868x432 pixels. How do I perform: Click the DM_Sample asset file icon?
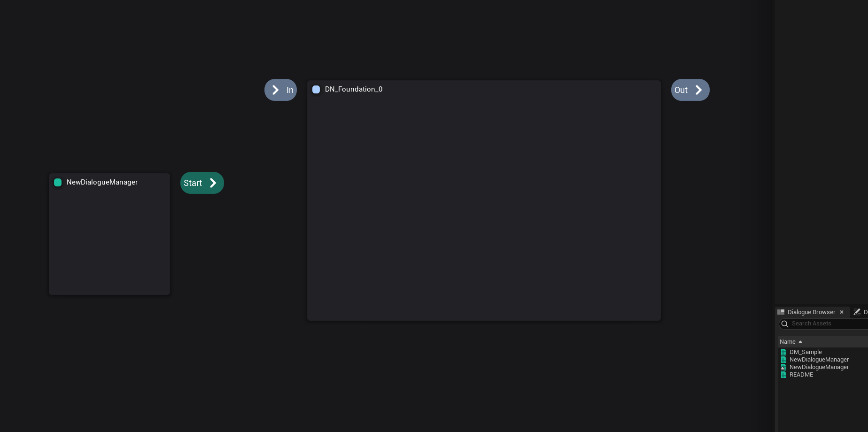click(x=783, y=352)
